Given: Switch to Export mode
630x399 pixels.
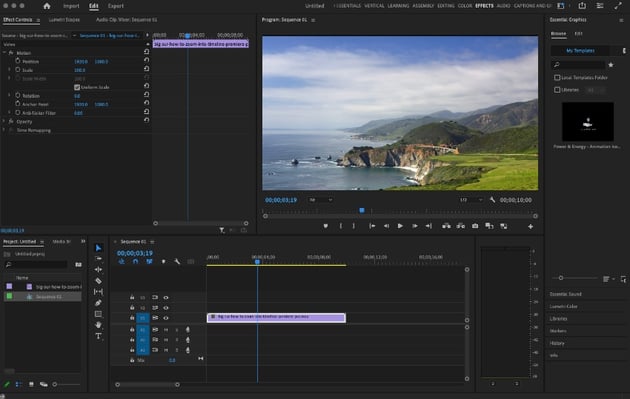Looking at the screenshot, I should tap(116, 6).
